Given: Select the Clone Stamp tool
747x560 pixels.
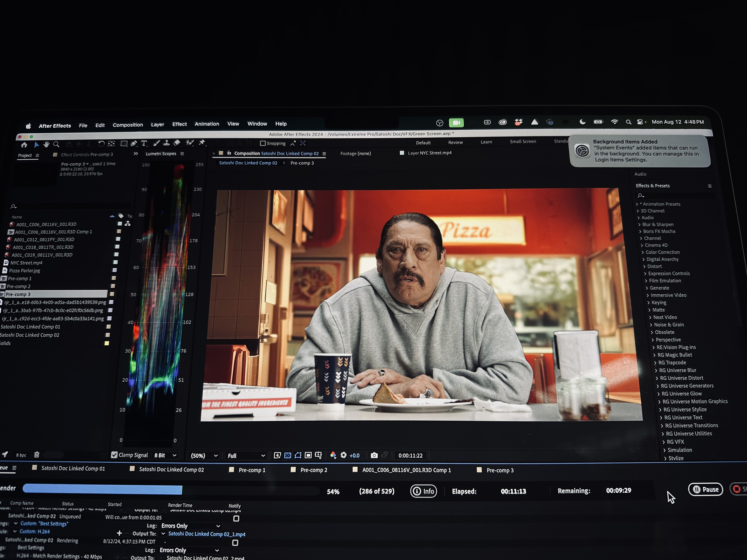Looking at the screenshot, I should 167,143.
